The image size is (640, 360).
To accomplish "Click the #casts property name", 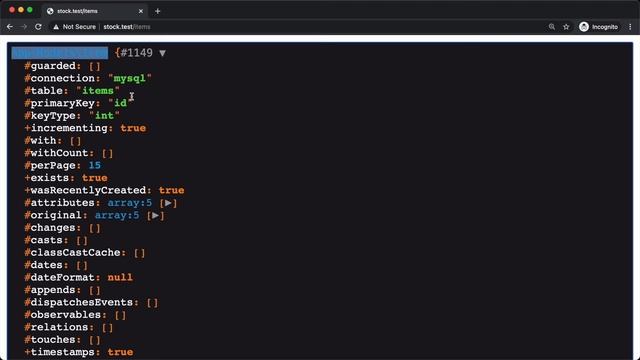I will (x=44, y=240).
